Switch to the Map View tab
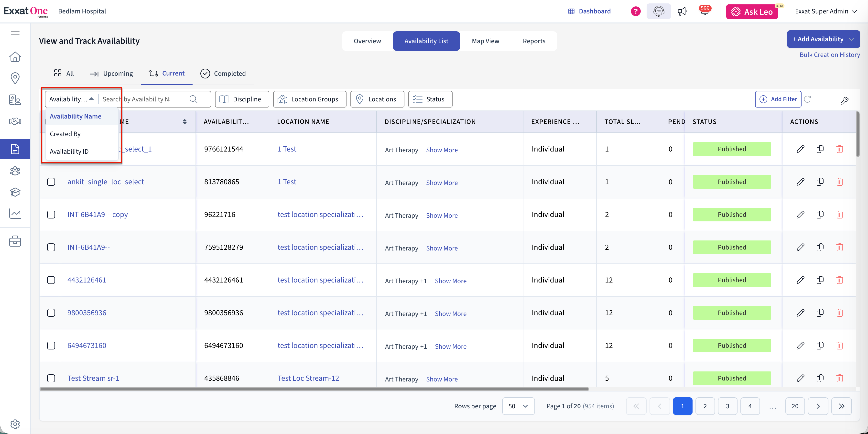Image resolution: width=868 pixels, height=434 pixels. pos(485,41)
